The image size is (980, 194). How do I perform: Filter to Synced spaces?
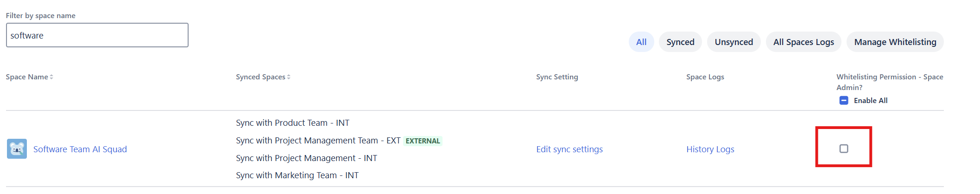click(x=680, y=42)
